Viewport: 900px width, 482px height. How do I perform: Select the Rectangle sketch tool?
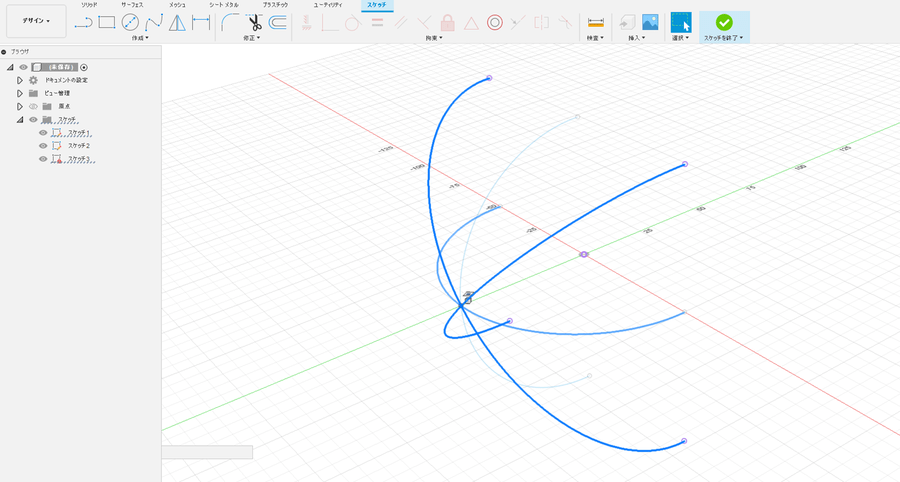coord(107,22)
